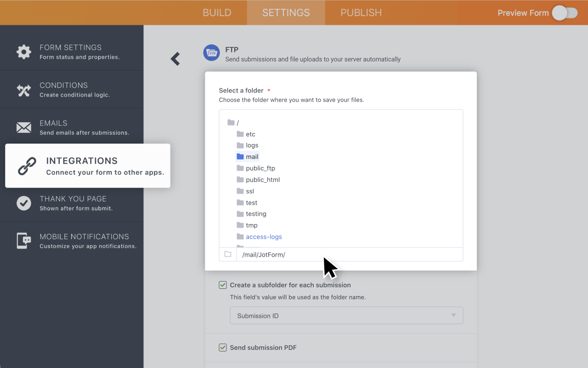Go back using the left chevron arrow
Screen dimensions: 588x368
(x=175, y=59)
